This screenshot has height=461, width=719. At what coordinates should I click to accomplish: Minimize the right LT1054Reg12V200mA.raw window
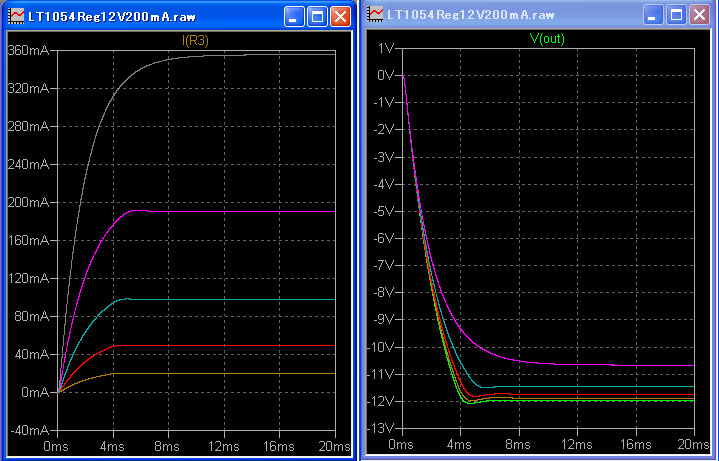click(653, 15)
